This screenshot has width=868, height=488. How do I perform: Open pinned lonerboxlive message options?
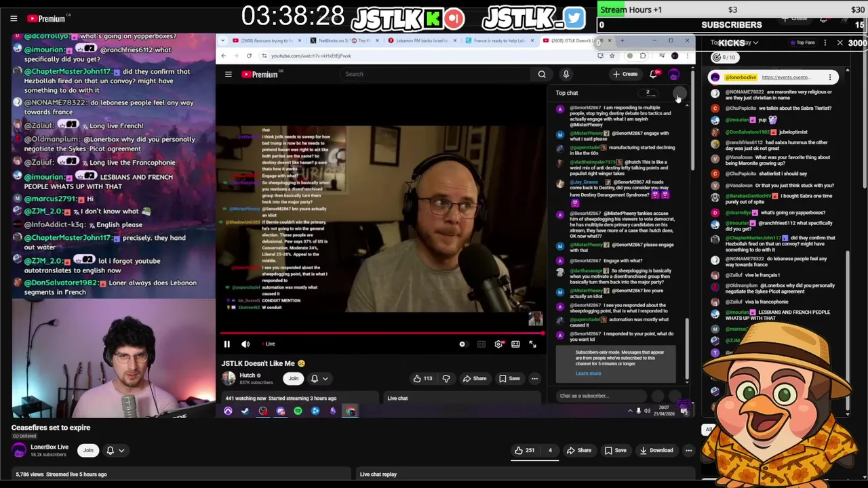click(830, 77)
